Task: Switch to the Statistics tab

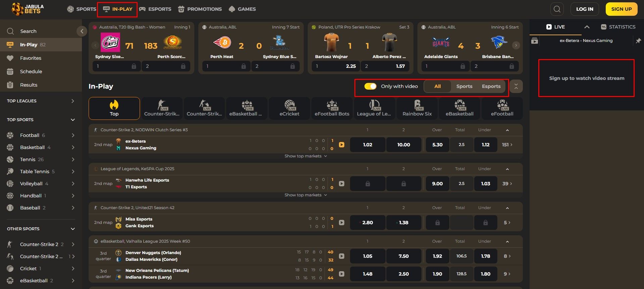Action: click(x=618, y=27)
